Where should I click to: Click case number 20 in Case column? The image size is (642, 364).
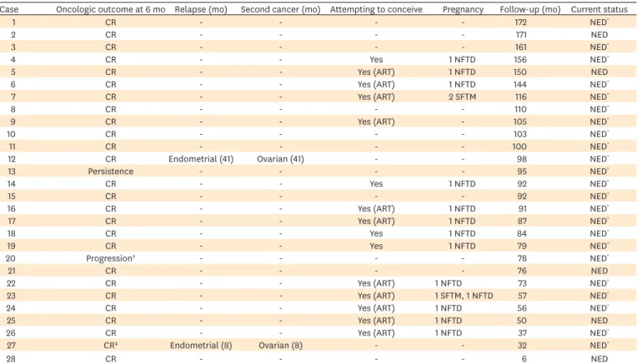point(11,258)
